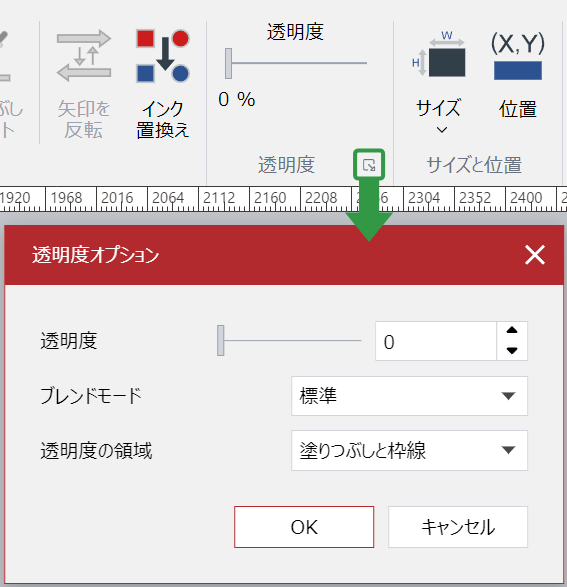Screen dimensions: 567x587
Task: Click the Reverse Arrows (矢印を反転) icon
Action: pos(84,56)
